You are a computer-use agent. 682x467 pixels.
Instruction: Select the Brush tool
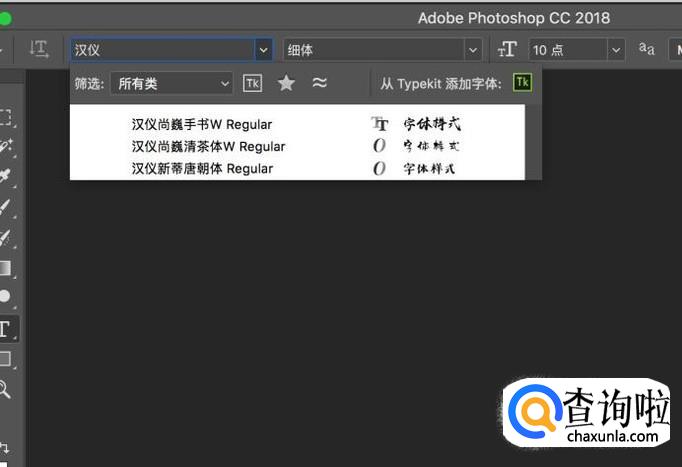click(x=5, y=207)
